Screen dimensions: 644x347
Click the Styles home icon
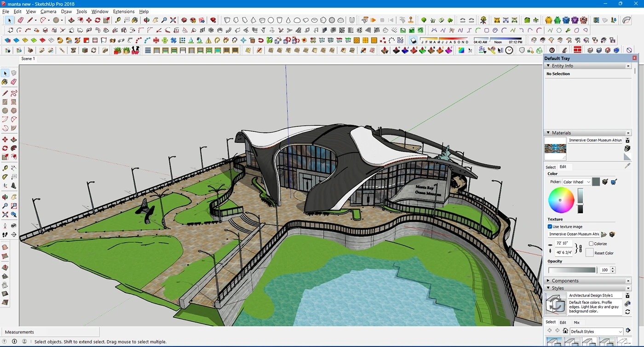(566, 331)
